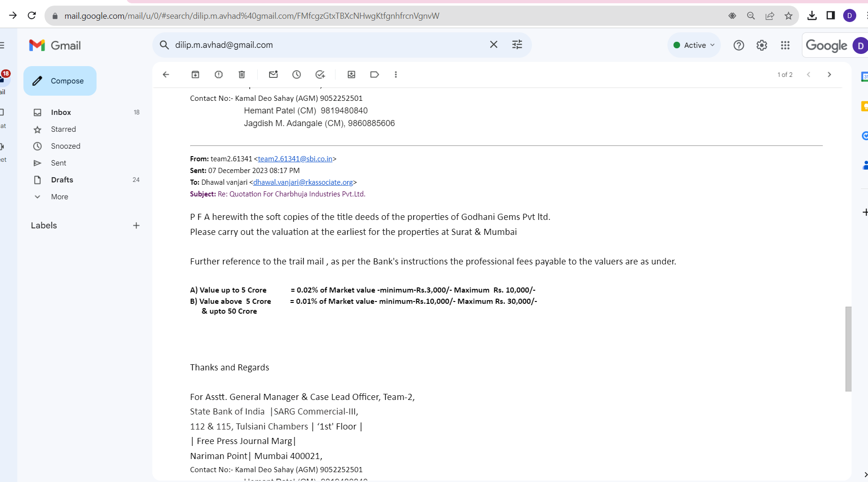Image resolution: width=868 pixels, height=482 pixels.
Task: Open the More options three-dot menu
Action: tap(396, 75)
